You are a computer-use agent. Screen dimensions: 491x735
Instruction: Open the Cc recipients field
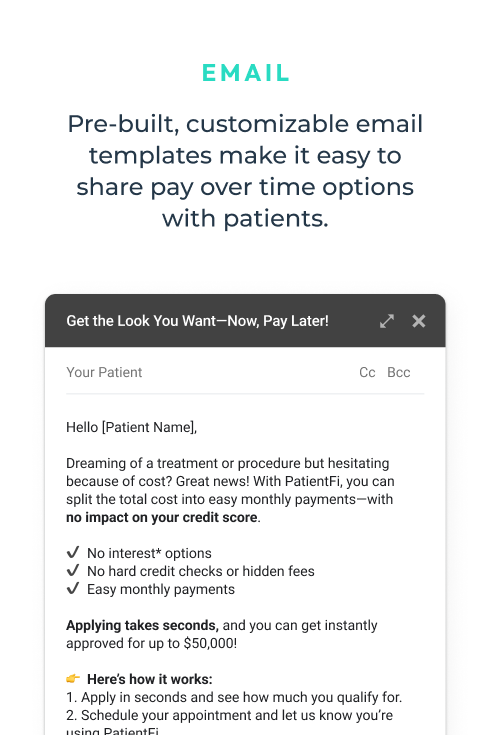[x=367, y=372]
